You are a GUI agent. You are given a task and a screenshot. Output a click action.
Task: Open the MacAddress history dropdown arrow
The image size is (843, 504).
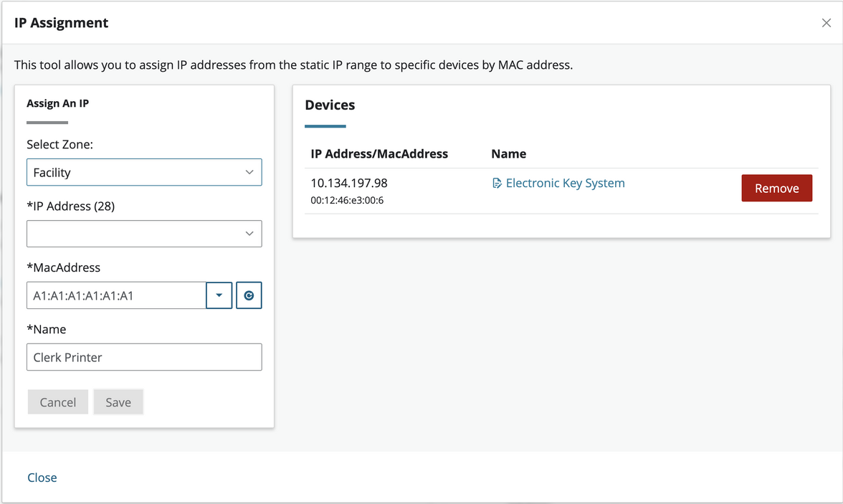click(x=219, y=295)
